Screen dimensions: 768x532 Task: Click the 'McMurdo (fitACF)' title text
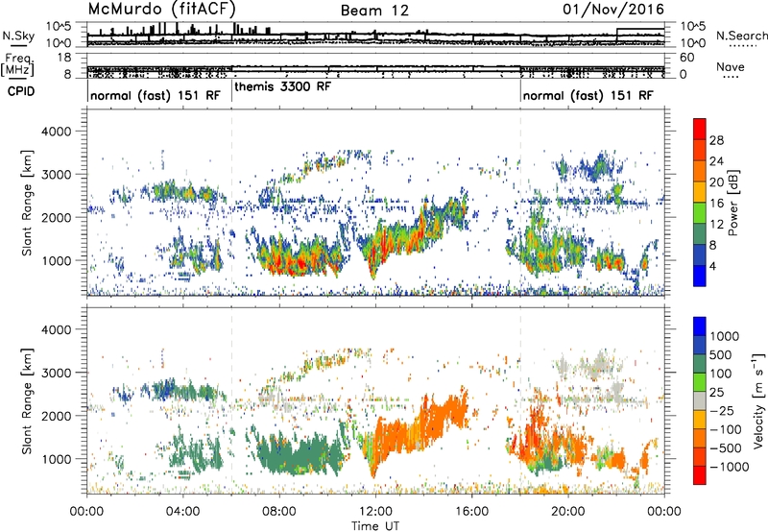pos(161,9)
